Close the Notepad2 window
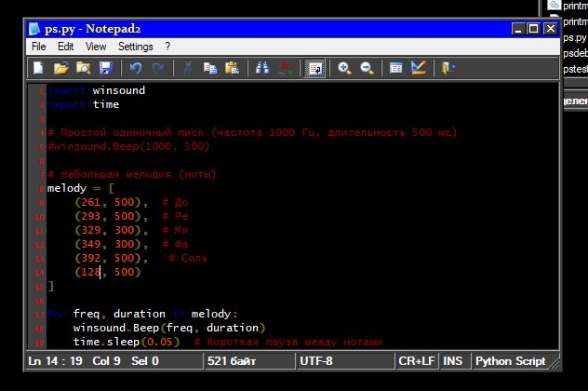 551,29
